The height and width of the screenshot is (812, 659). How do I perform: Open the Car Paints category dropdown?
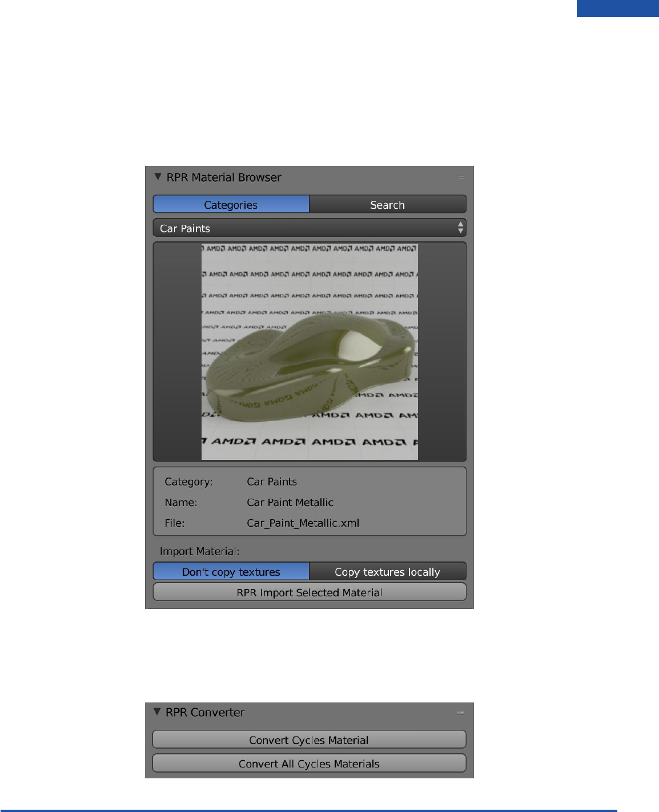(x=310, y=228)
